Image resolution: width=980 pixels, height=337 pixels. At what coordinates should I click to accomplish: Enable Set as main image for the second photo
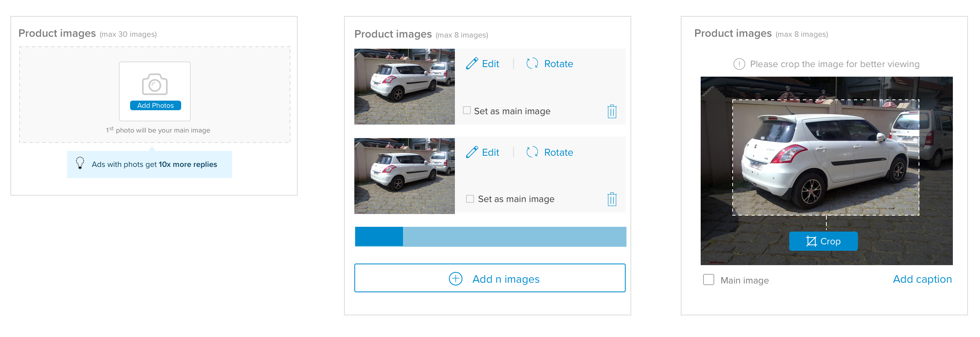click(x=469, y=198)
